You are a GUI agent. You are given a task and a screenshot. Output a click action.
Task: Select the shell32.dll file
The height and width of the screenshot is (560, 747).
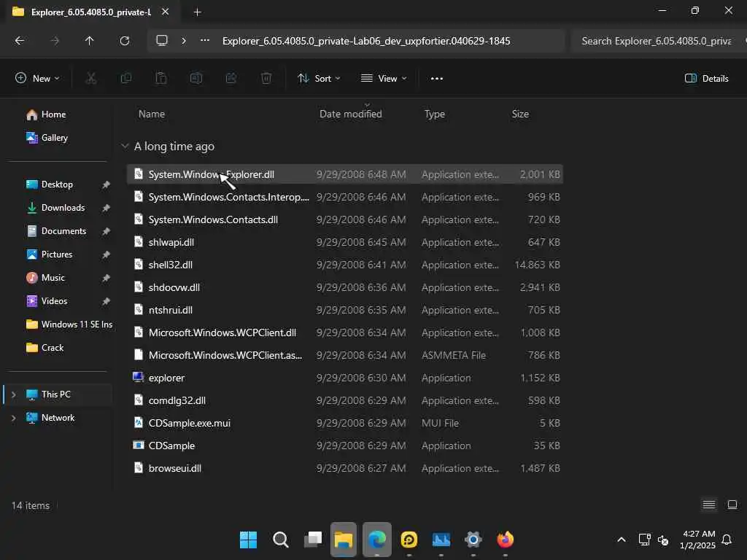click(x=345, y=265)
